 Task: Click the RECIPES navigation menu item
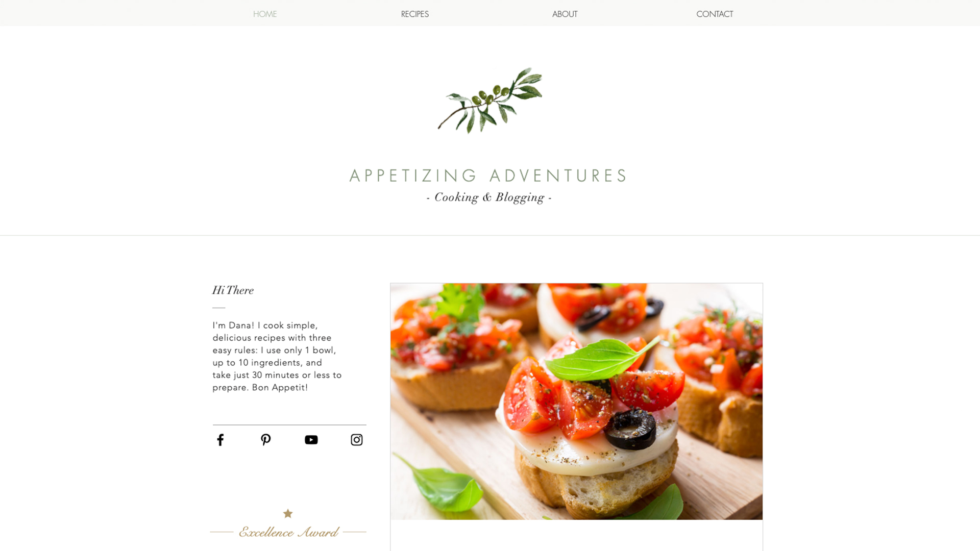[x=414, y=13]
